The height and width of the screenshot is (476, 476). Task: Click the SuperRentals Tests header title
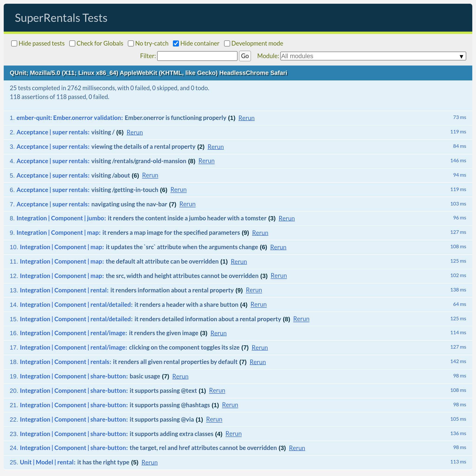[x=61, y=18]
